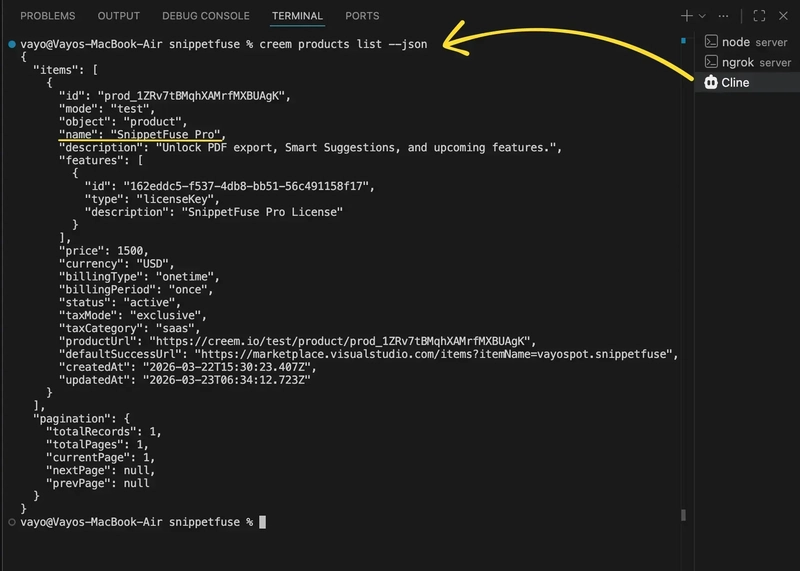Click the "items": [ line
The height and width of the screenshot is (571, 800).
[65, 70]
